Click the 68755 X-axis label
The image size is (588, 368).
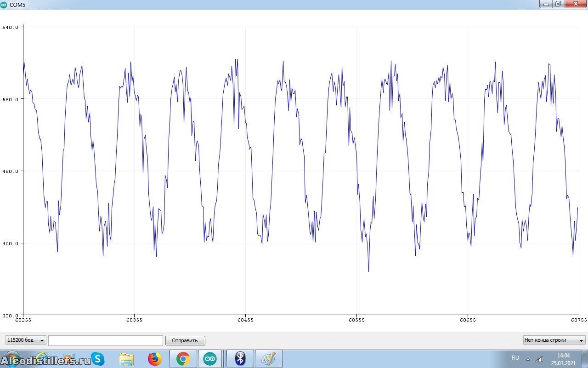click(x=578, y=319)
